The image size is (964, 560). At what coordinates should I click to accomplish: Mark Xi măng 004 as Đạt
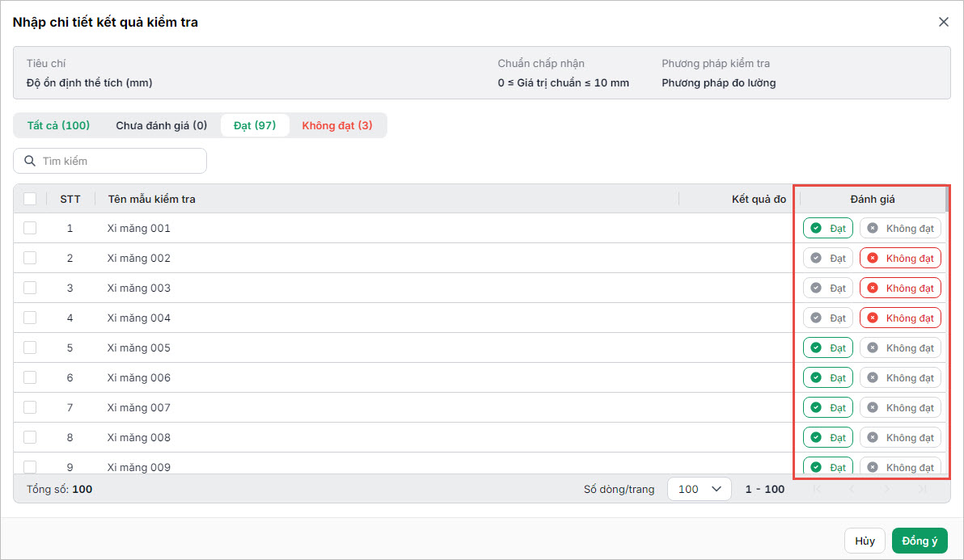[827, 318]
